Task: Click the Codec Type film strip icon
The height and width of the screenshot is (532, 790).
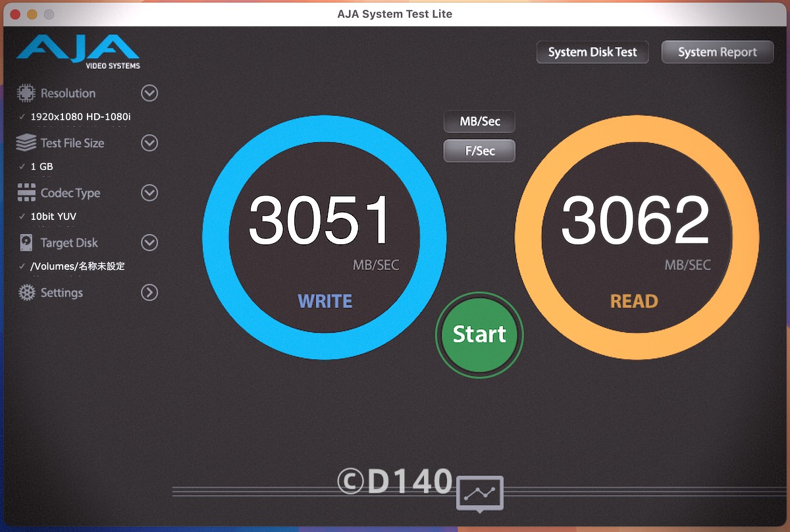Action: [26, 193]
